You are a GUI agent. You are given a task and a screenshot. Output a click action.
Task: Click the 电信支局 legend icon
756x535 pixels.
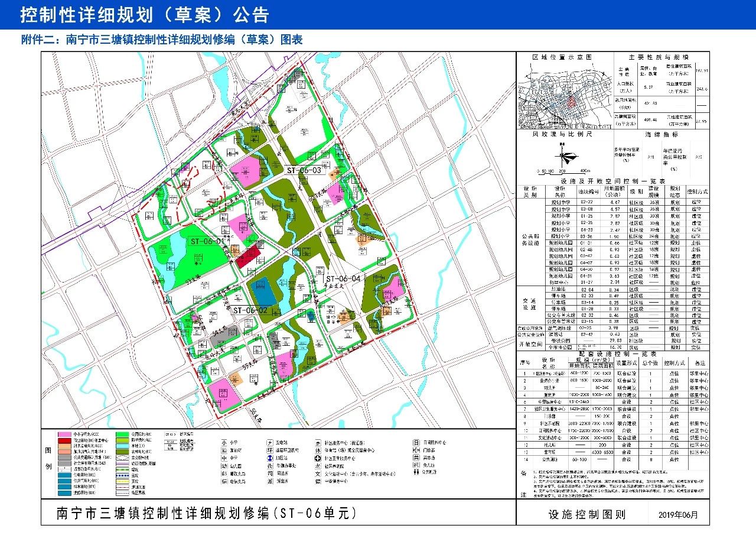(224, 481)
